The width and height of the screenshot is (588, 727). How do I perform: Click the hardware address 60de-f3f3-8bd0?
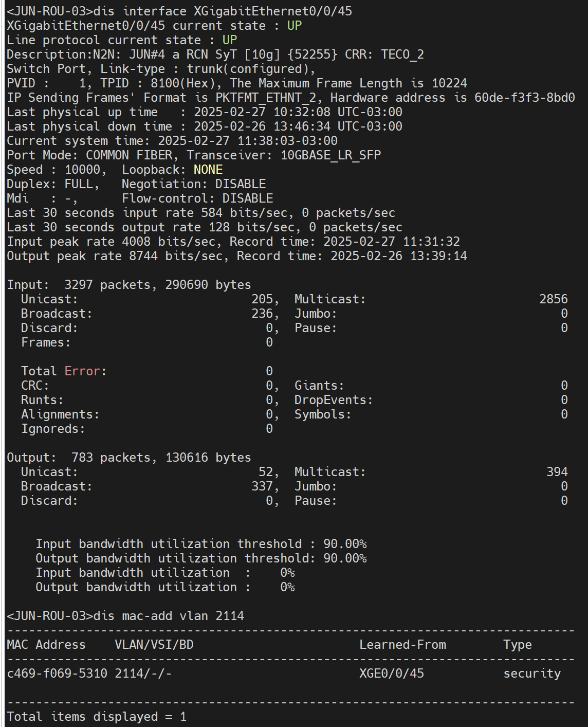524,98
